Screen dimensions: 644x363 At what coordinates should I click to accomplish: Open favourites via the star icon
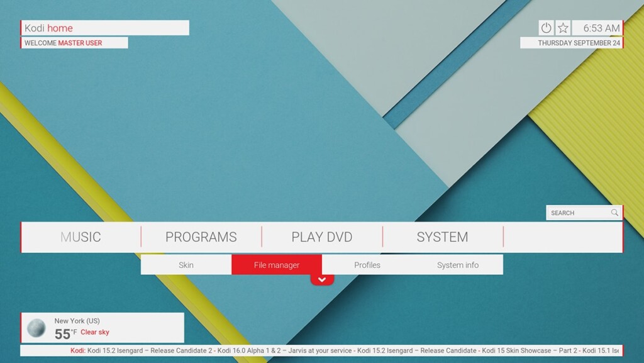563,28
